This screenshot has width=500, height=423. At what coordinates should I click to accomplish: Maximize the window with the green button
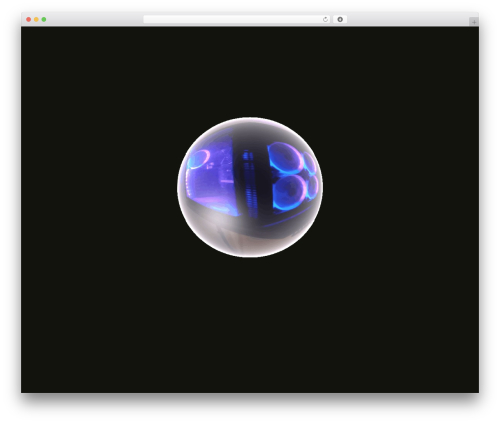[x=44, y=20]
